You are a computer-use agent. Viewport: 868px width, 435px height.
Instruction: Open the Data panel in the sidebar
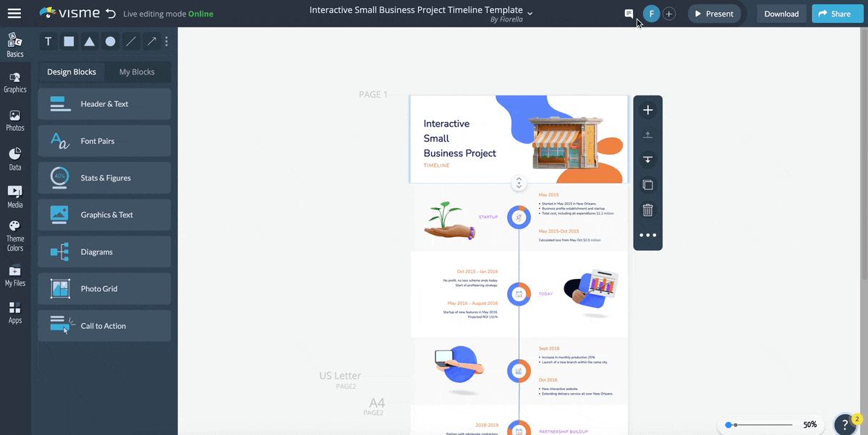[15, 158]
